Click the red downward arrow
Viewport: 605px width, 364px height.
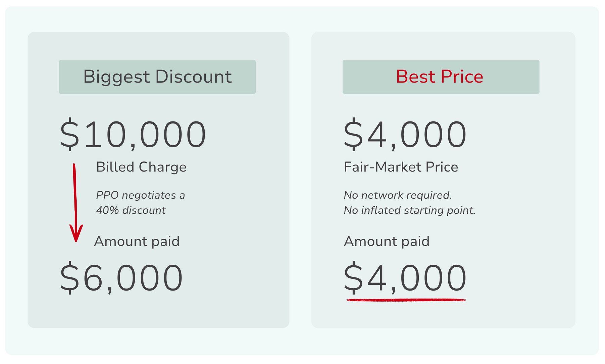tap(75, 201)
